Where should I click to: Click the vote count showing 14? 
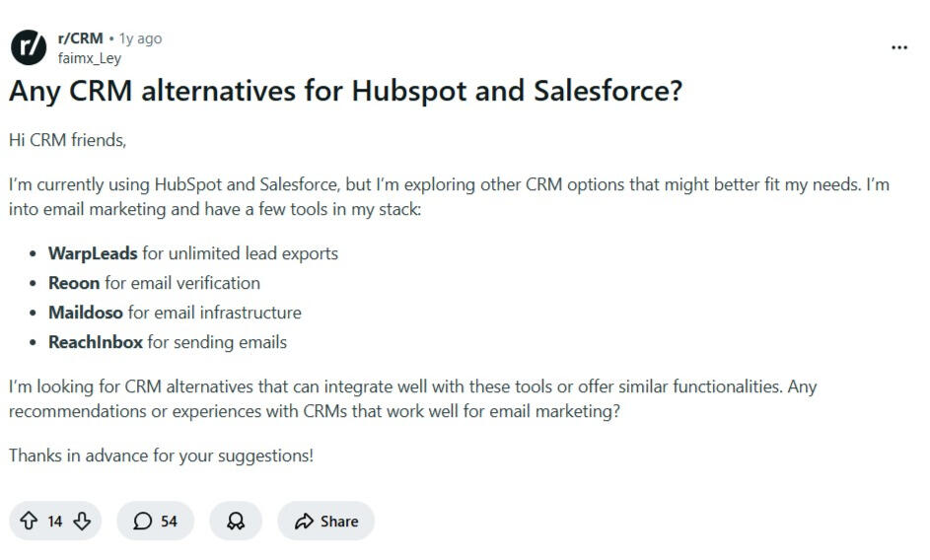[x=55, y=522]
